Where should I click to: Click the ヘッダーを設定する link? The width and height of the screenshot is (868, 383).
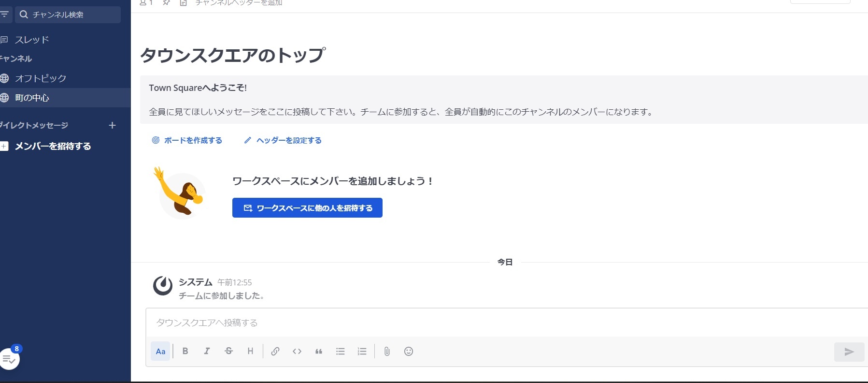[283, 140]
